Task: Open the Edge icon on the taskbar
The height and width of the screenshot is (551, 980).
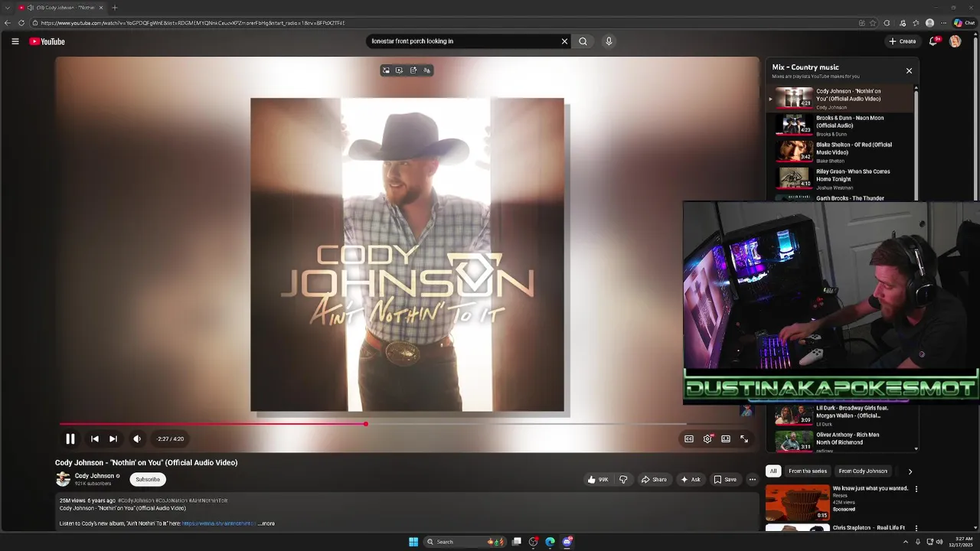Action: click(550, 542)
